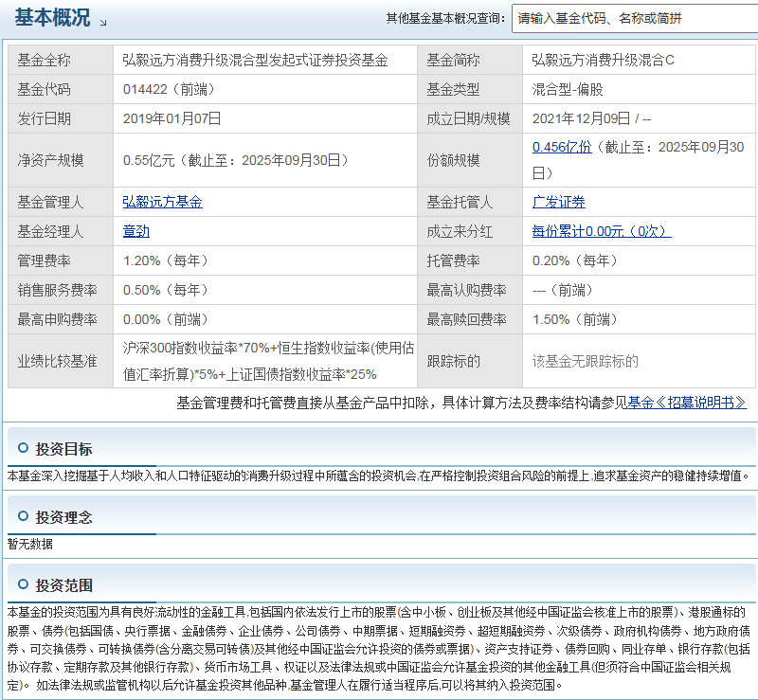
Task: Open the 弘毅远方基金 manager company link
Action: 162,202
